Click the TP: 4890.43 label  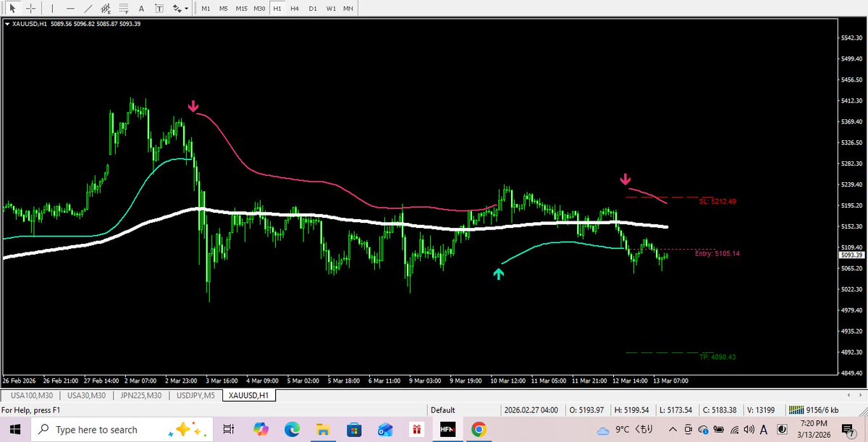click(x=717, y=357)
